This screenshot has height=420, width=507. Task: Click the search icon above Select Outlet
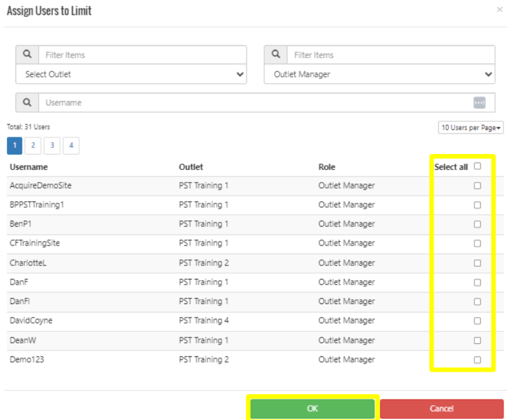[x=27, y=55]
